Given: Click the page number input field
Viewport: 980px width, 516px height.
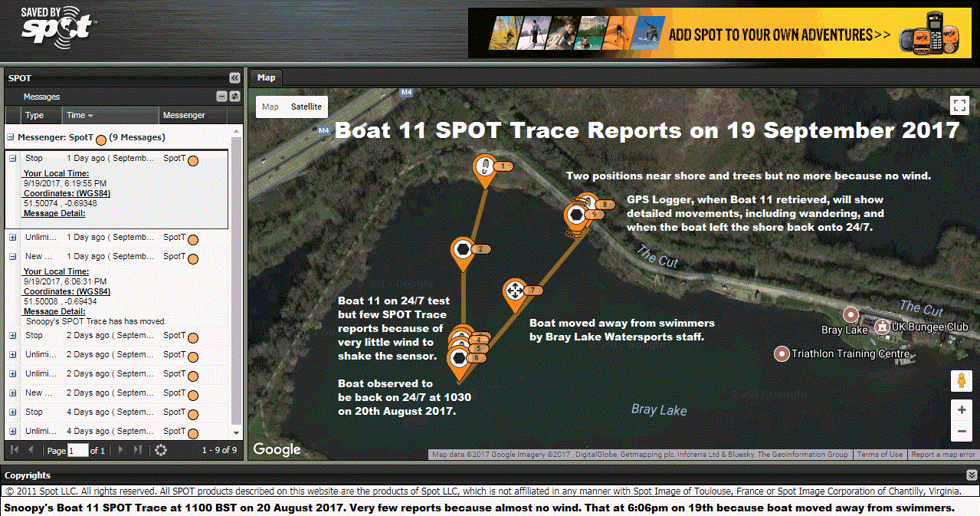Looking at the screenshot, I should point(77,450).
